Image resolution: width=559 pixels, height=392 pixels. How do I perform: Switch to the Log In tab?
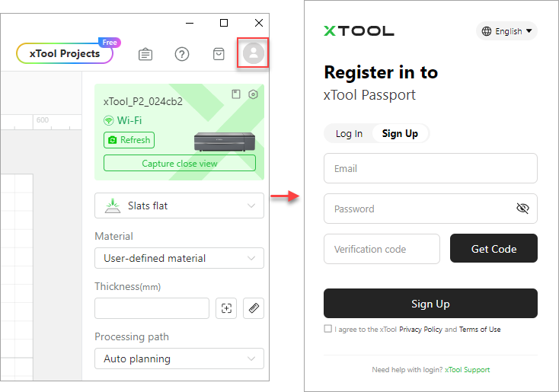pos(349,134)
